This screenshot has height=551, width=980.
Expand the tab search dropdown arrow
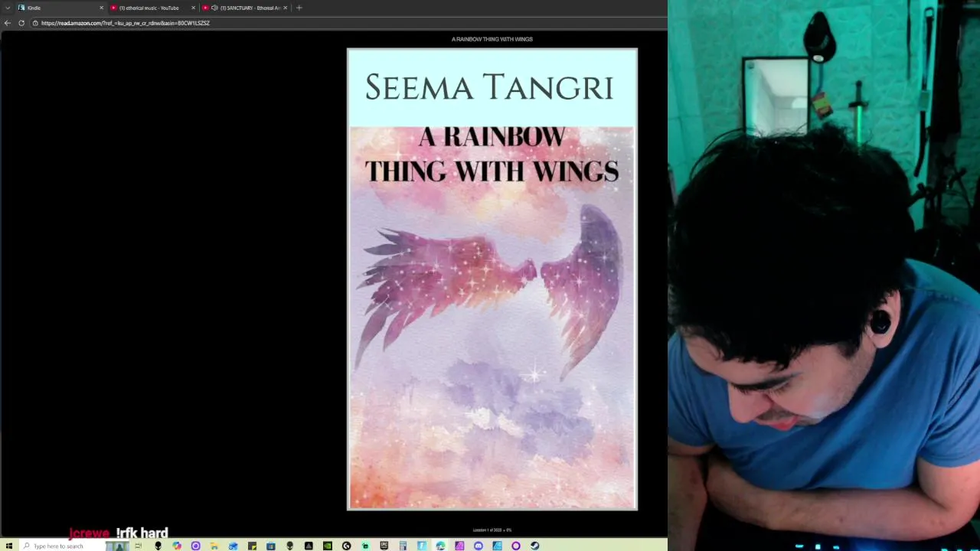[x=7, y=8]
